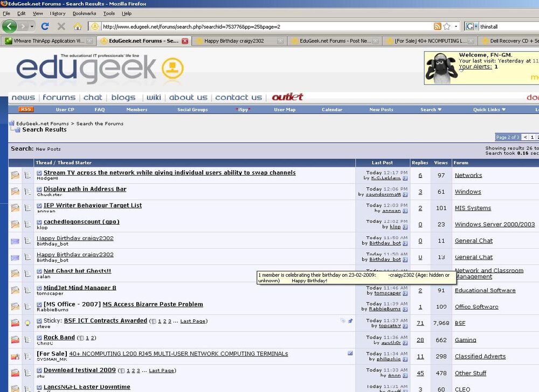Open the Bookmarks menu
This screenshot has width=539, height=392.
tap(84, 13)
